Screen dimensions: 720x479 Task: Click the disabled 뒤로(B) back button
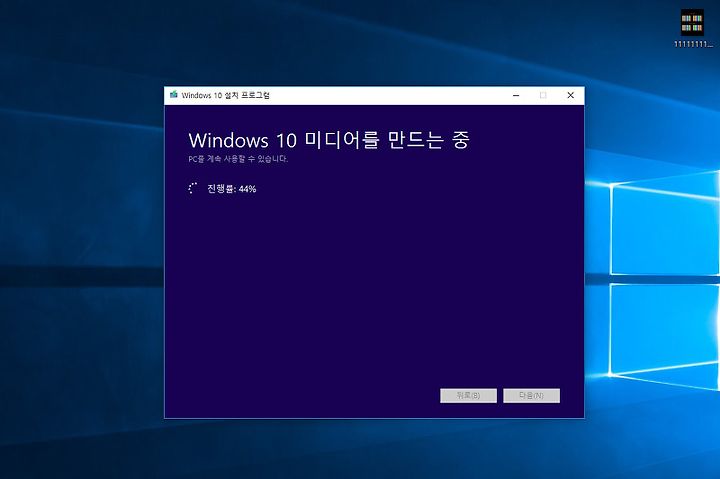coord(468,395)
